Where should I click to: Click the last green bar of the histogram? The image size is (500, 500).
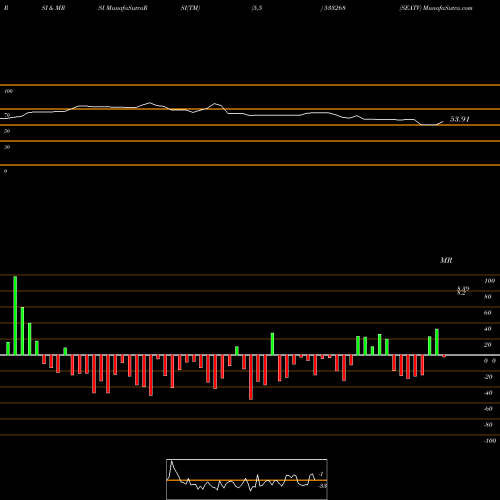[x=437, y=342]
